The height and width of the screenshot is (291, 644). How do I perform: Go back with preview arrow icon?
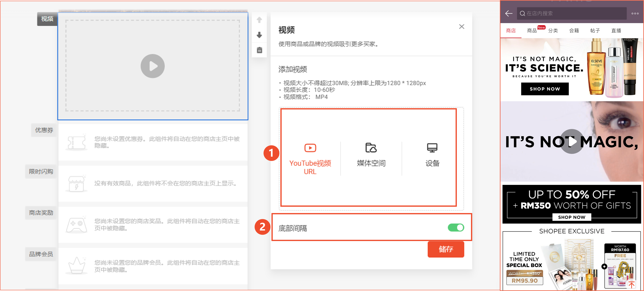tap(509, 13)
